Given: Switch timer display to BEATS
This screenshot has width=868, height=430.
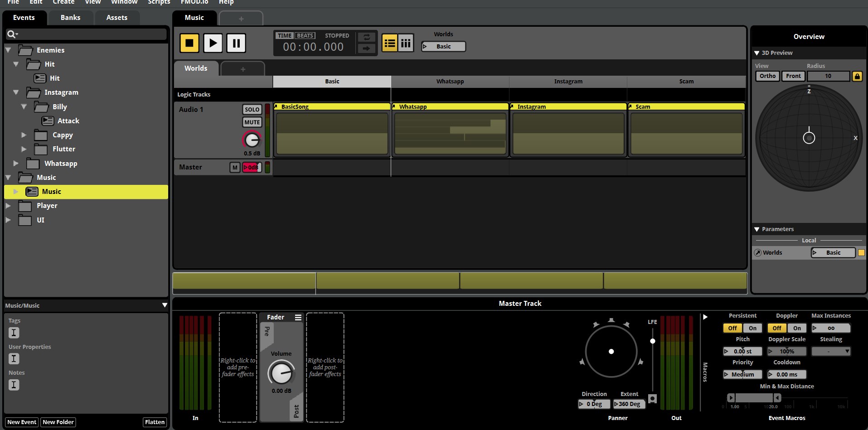Looking at the screenshot, I should pyautogui.click(x=305, y=36).
